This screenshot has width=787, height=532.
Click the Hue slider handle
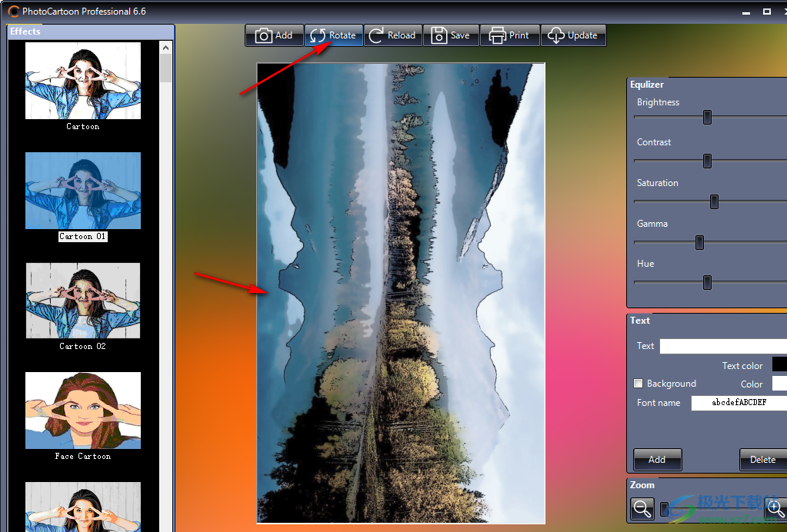(x=707, y=283)
